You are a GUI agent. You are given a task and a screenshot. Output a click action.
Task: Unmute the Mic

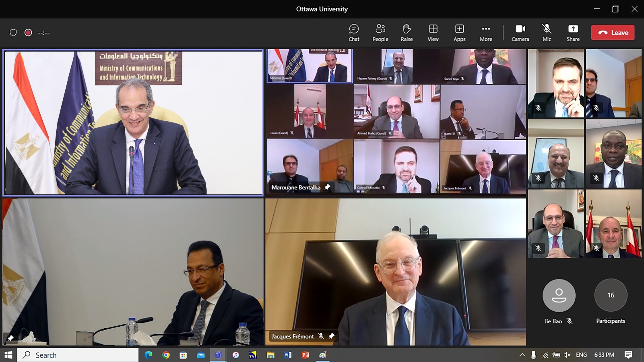[547, 33]
